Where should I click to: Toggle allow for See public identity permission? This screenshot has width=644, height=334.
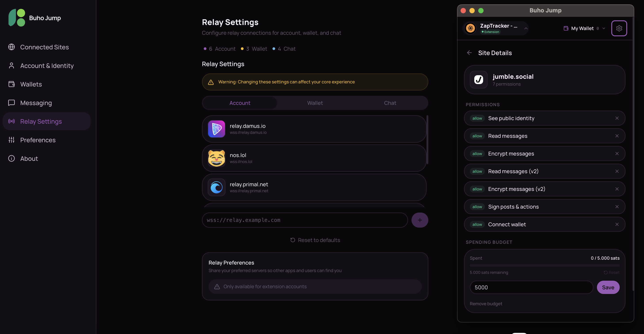pos(477,118)
